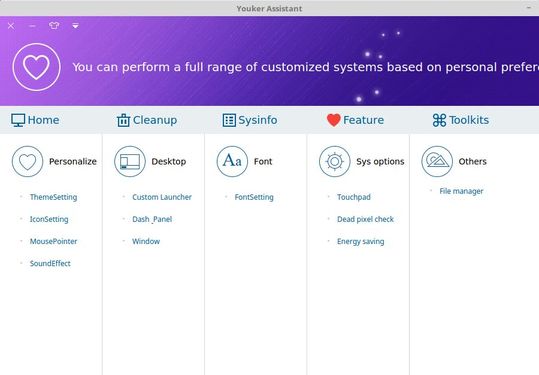
Task: Open SoundEffect settings
Action: 50,263
